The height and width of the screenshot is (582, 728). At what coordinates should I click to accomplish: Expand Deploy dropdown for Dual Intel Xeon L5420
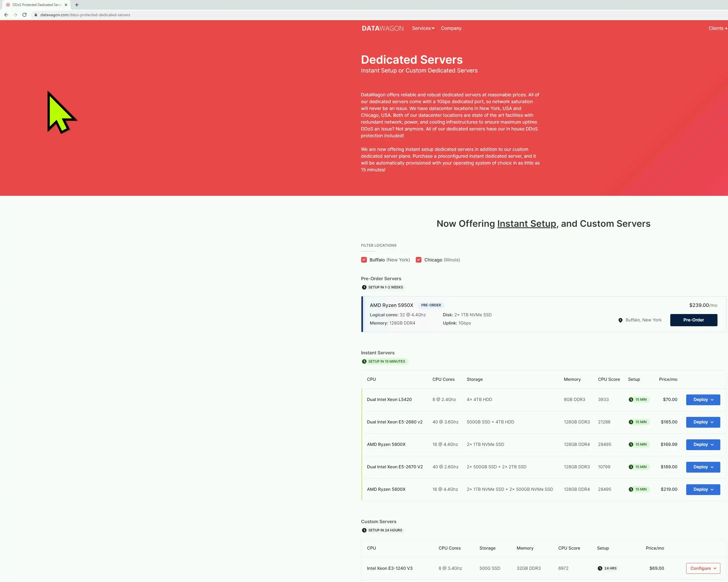pyautogui.click(x=703, y=400)
